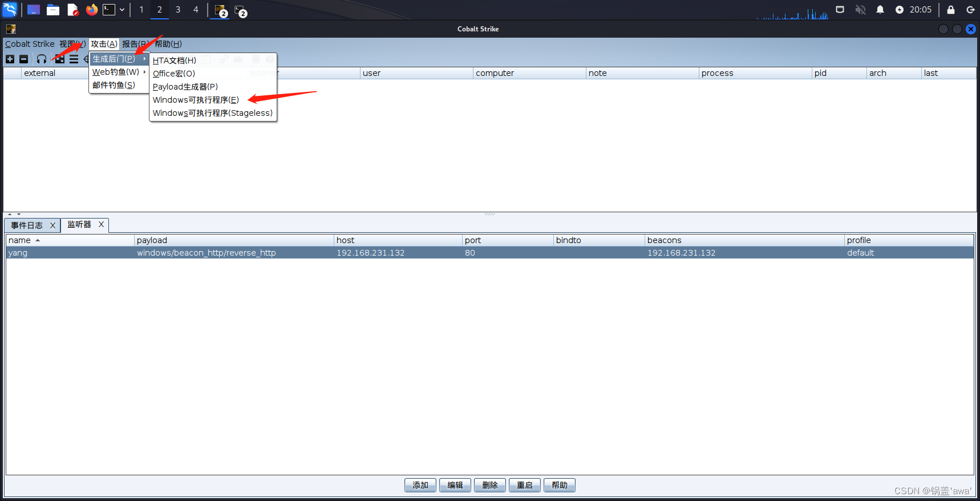Open the 报告(R) menu
Screen dimensions: 980x501
[136, 44]
